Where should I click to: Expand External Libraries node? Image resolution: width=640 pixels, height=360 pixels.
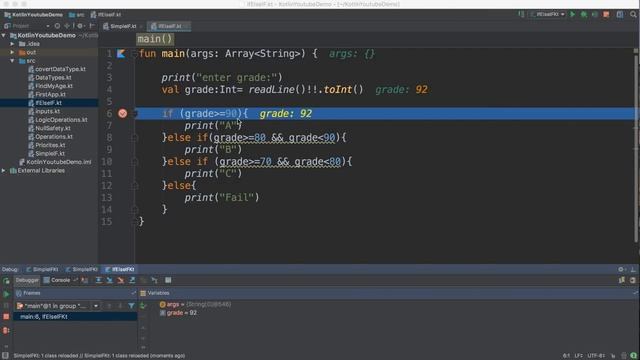click(x=4, y=171)
